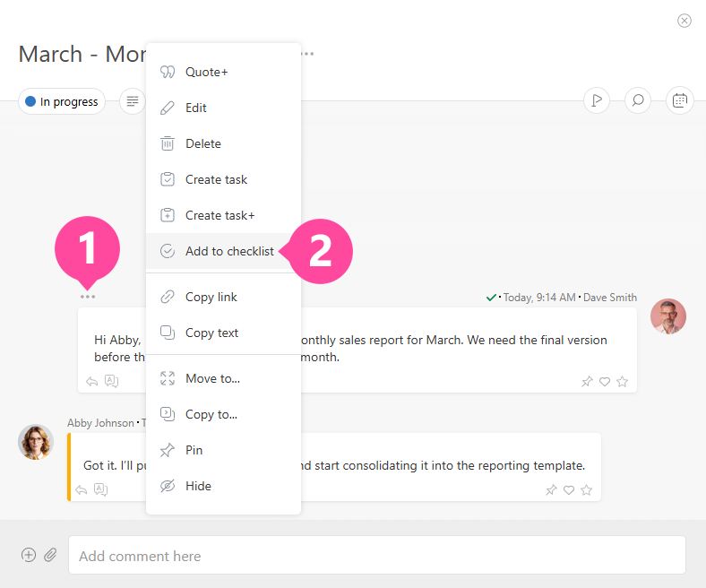706x588 pixels.
Task: Toggle star favorite on Abby Johnson's comment
Action: [x=587, y=490]
